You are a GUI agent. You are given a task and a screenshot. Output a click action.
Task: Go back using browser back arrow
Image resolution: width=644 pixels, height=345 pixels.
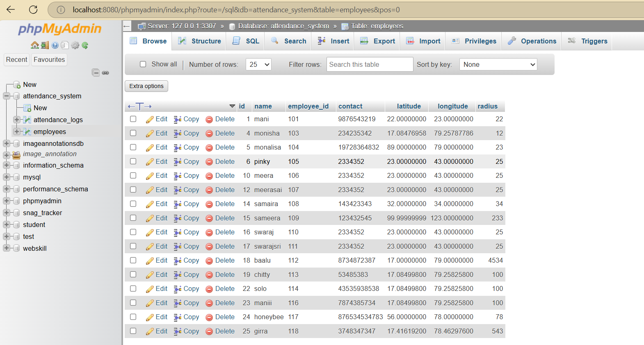[11, 9]
